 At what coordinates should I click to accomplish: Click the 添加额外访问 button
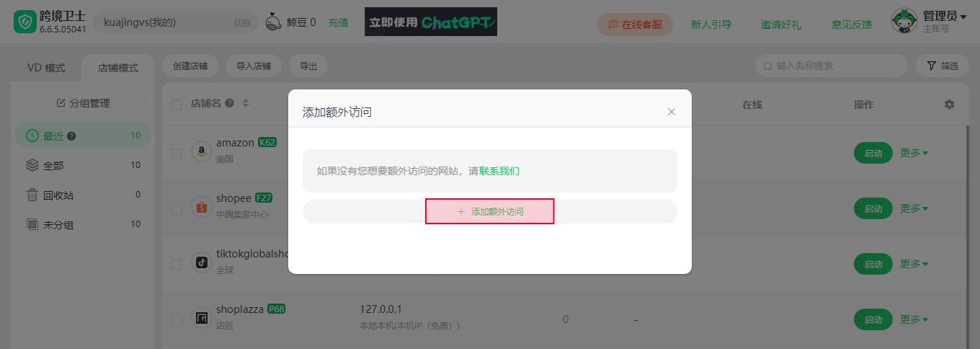tap(490, 212)
